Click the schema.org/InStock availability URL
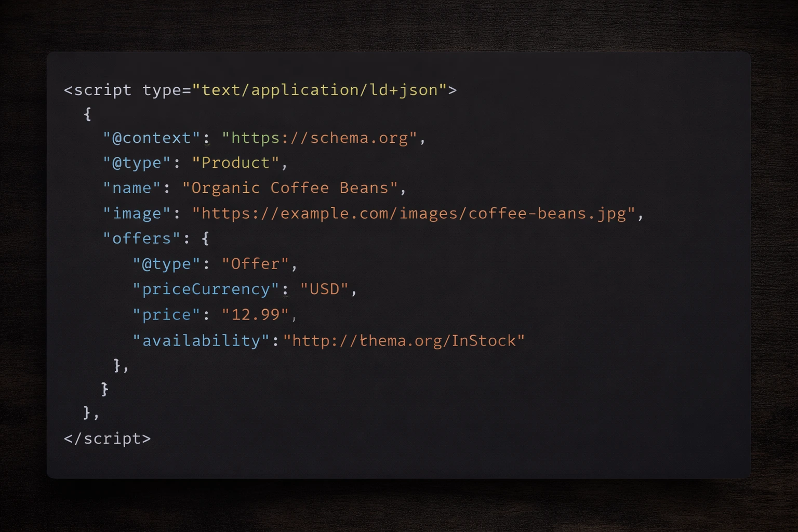The width and height of the screenshot is (798, 532). (404, 340)
